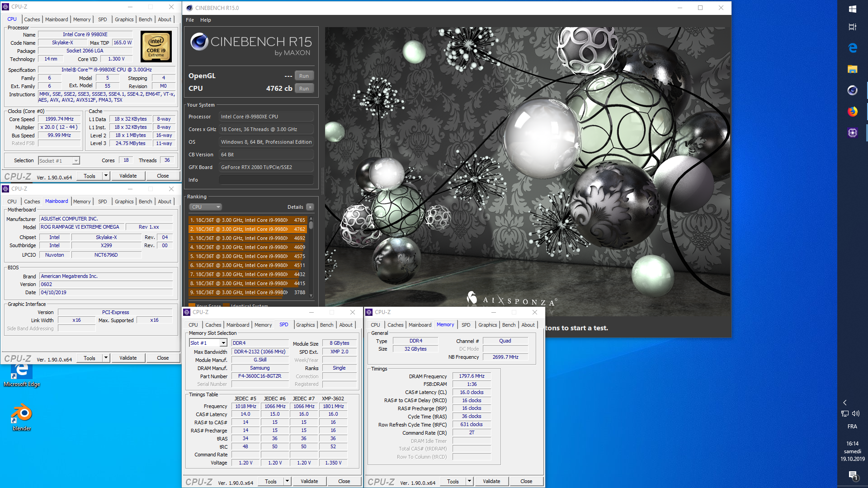Click Close in Mainboard CPU-Z window
This screenshot has width=868, height=488.
click(163, 358)
